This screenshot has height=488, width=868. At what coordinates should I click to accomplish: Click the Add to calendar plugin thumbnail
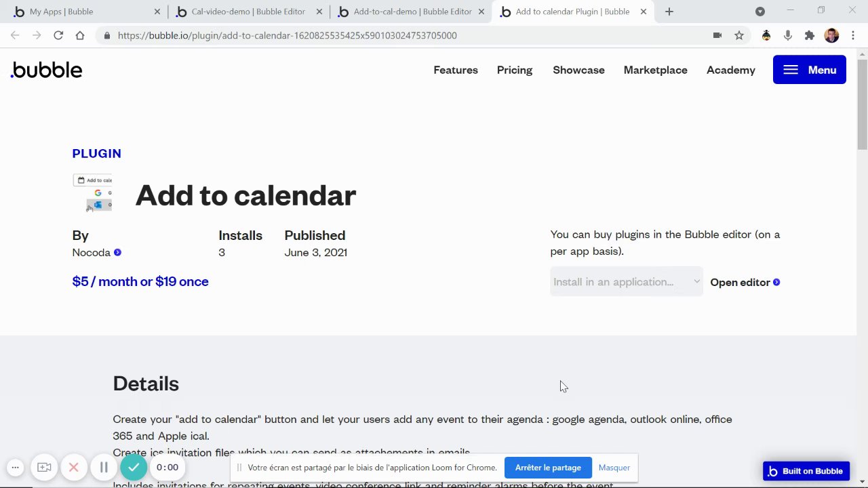pyautogui.click(x=93, y=193)
